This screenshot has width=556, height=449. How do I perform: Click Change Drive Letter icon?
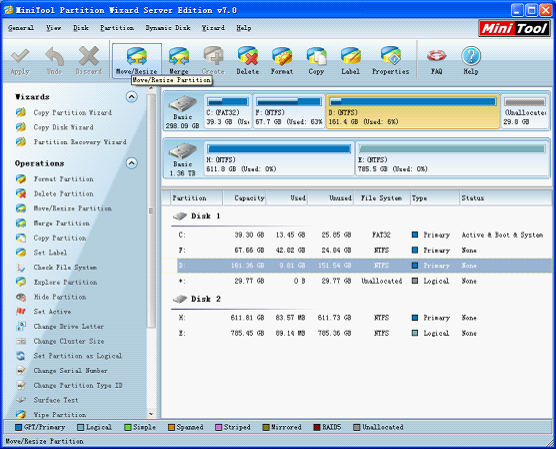[x=21, y=326]
